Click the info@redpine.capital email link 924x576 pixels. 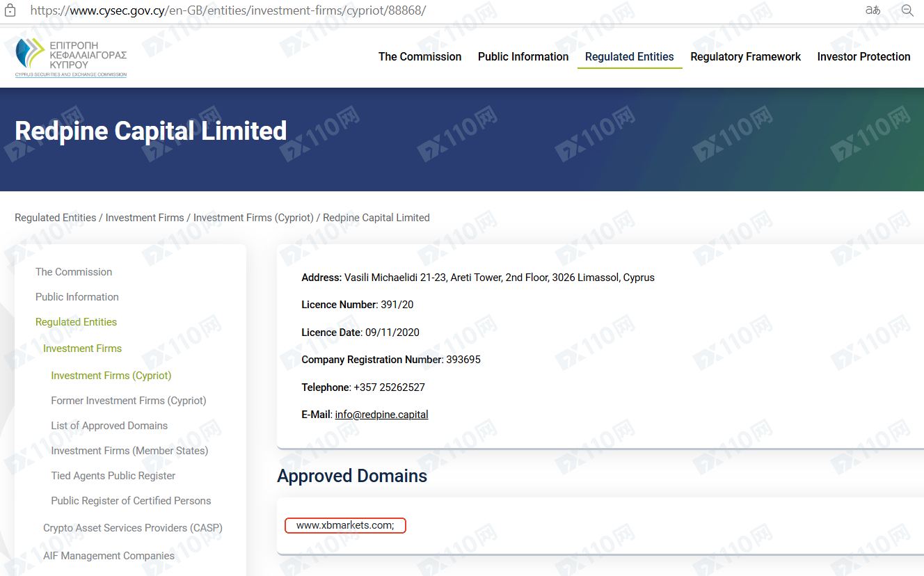point(381,415)
